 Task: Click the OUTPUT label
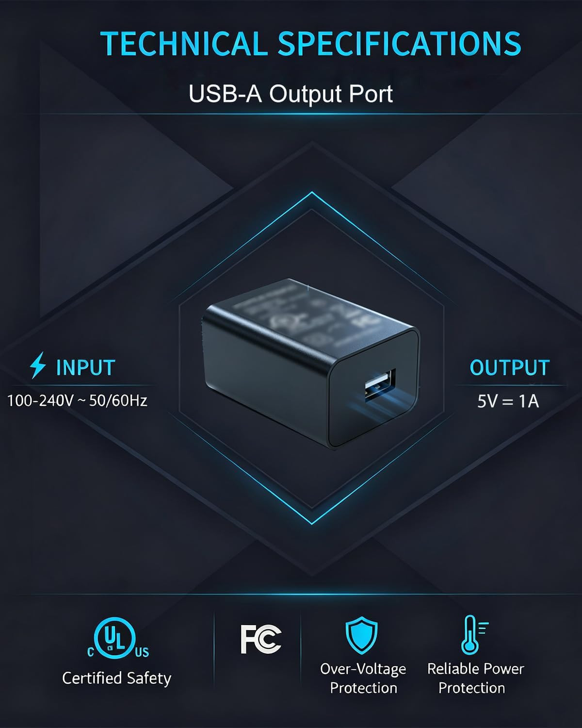pos(509,367)
